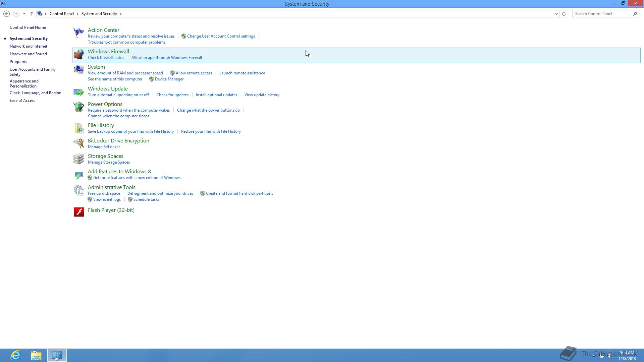The image size is (644, 362).
Task: Click See the name of this computer
Action: tap(115, 79)
